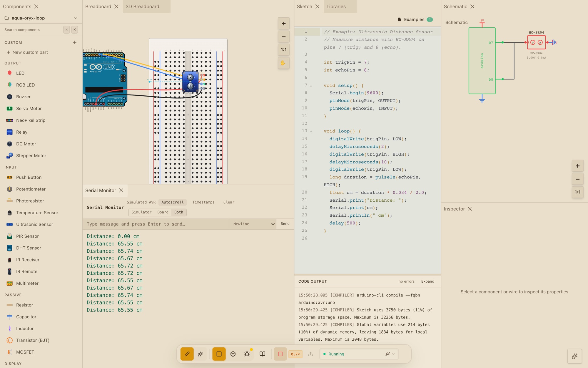Stop the running simulation

click(x=280, y=354)
